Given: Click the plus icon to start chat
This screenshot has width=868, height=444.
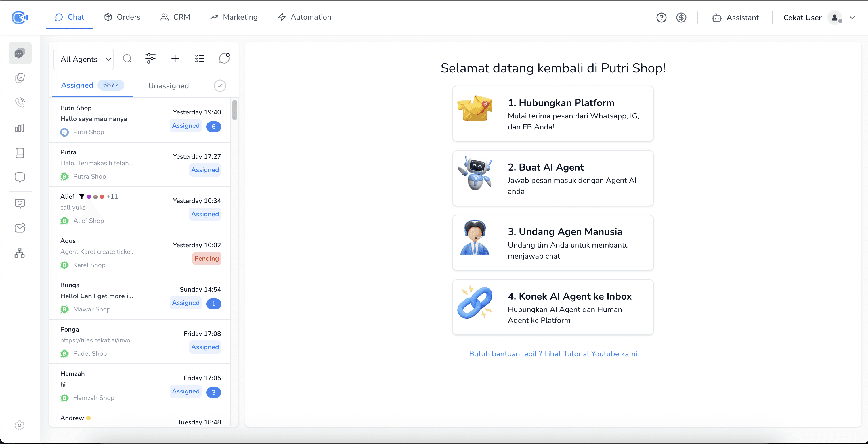Looking at the screenshot, I should 175,59.
